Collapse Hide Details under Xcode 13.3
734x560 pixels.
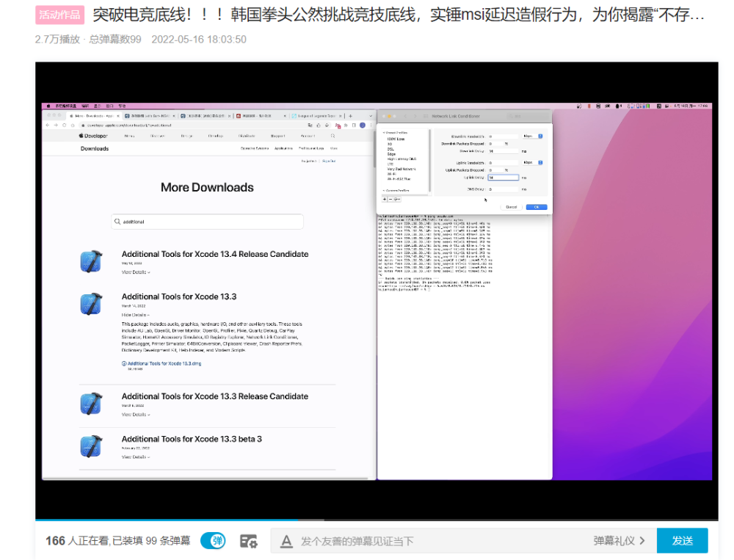coord(136,315)
